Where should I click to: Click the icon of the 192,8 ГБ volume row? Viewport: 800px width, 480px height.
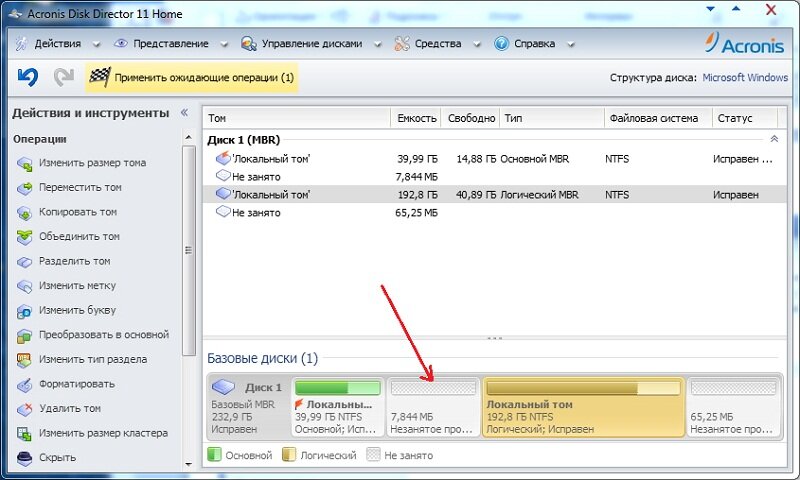(x=223, y=194)
